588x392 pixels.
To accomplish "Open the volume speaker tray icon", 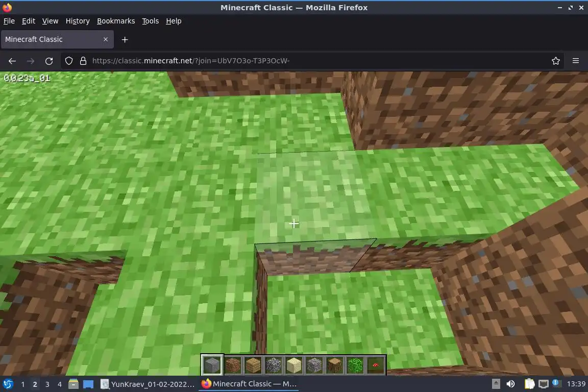I will tap(510, 384).
